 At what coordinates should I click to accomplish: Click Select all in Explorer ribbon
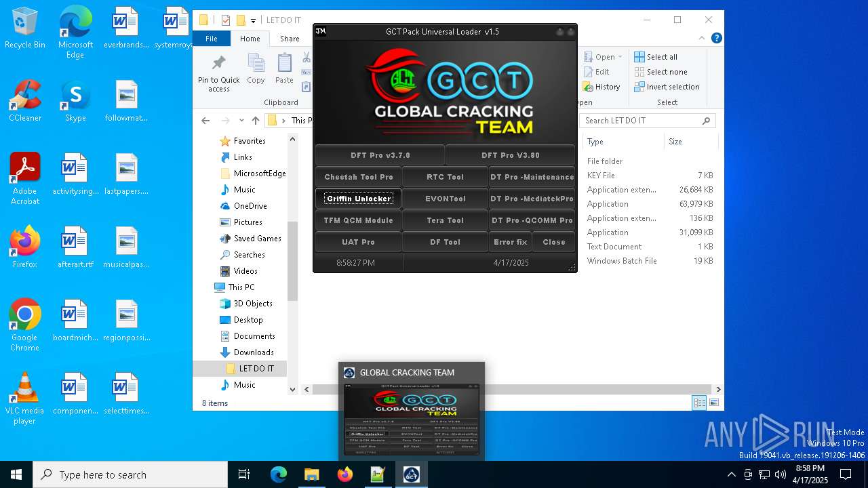656,57
